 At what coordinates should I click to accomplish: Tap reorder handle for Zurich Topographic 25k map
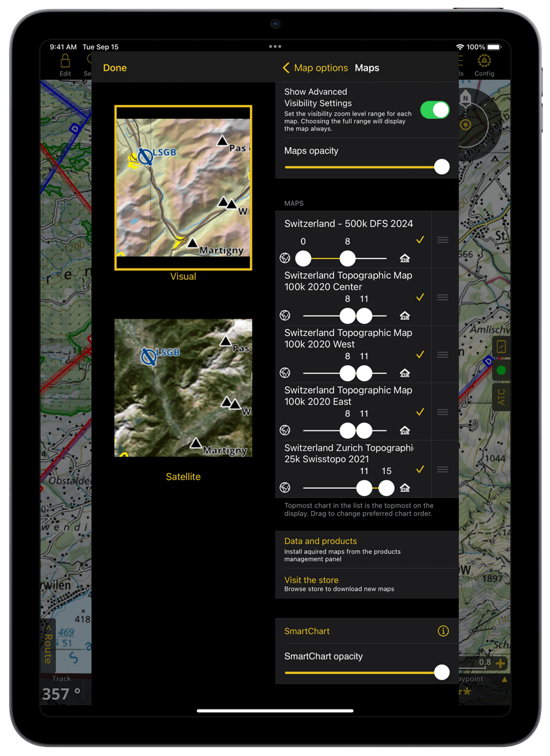(x=442, y=470)
